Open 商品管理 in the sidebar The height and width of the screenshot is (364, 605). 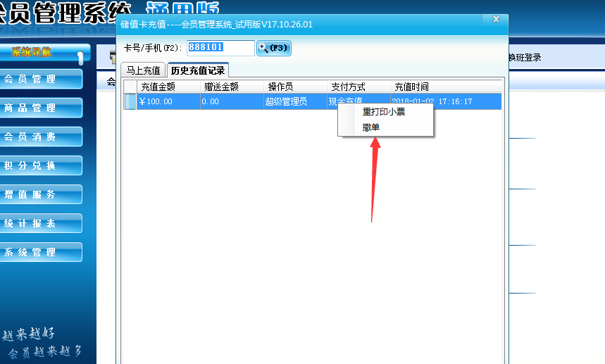coord(41,108)
